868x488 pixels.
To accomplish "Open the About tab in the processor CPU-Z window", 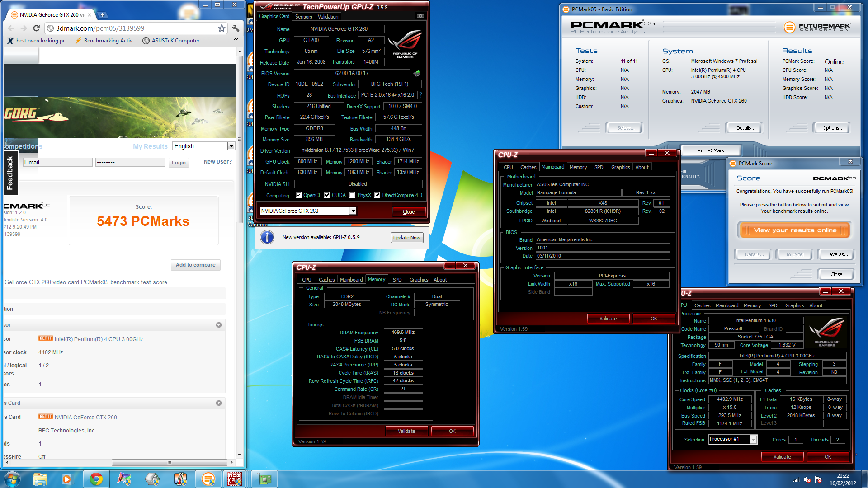I will pos(816,305).
